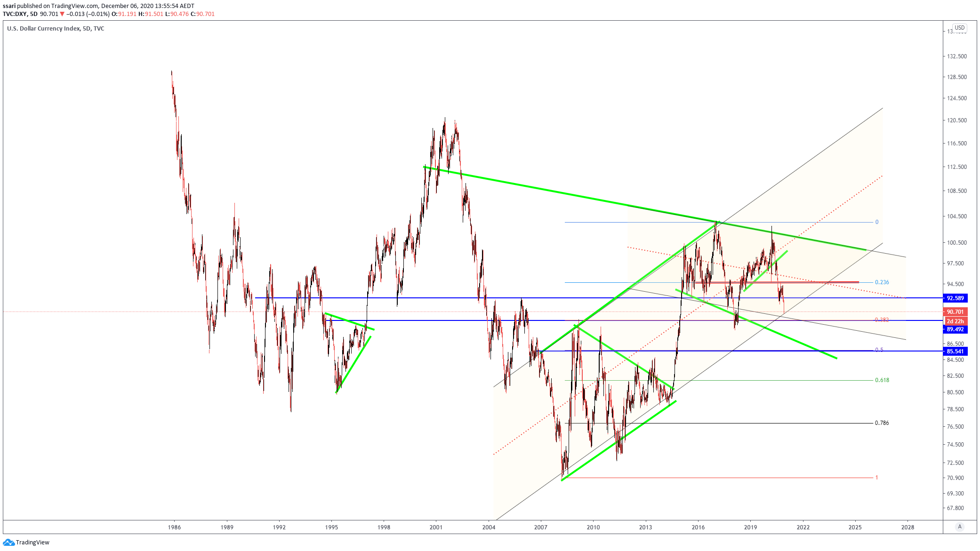Click the 104.500 price axis value
980x551 pixels.
tap(957, 216)
